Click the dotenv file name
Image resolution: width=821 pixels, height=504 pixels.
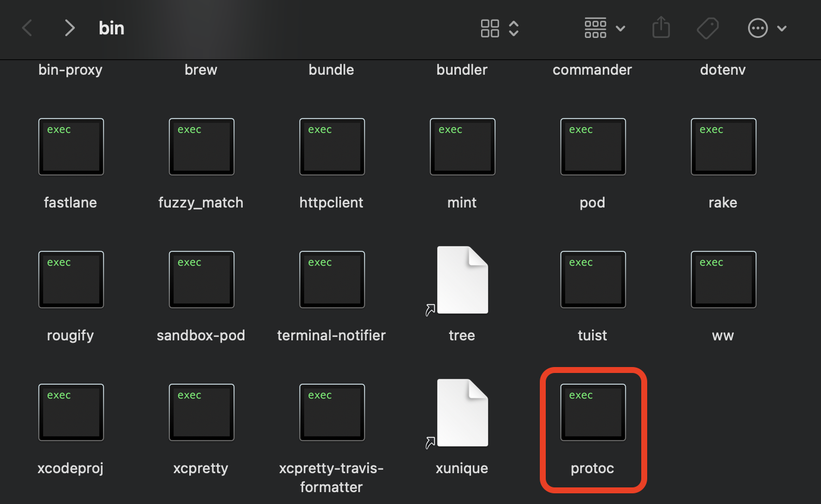(x=723, y=70)
